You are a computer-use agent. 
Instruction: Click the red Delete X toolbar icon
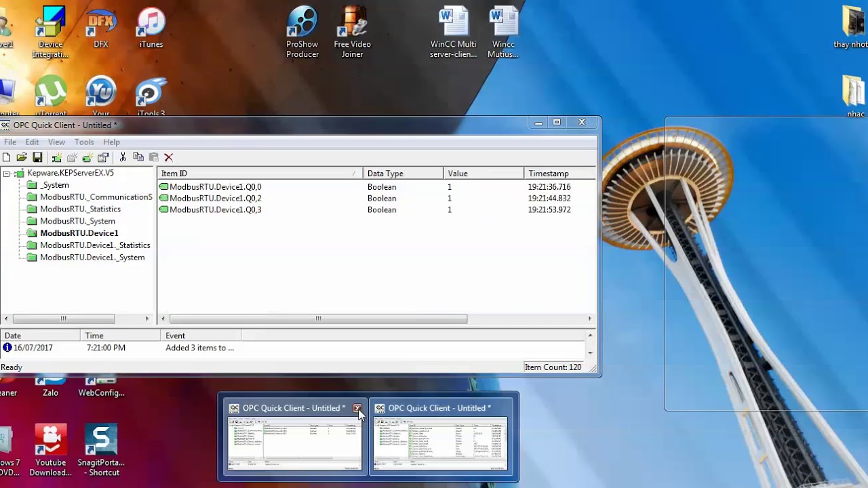coord(169,157)
